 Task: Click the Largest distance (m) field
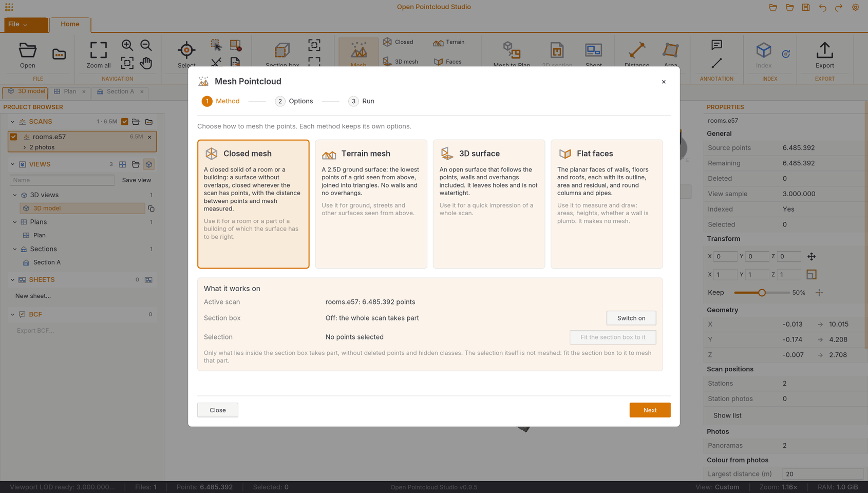[x=822, y=474]
